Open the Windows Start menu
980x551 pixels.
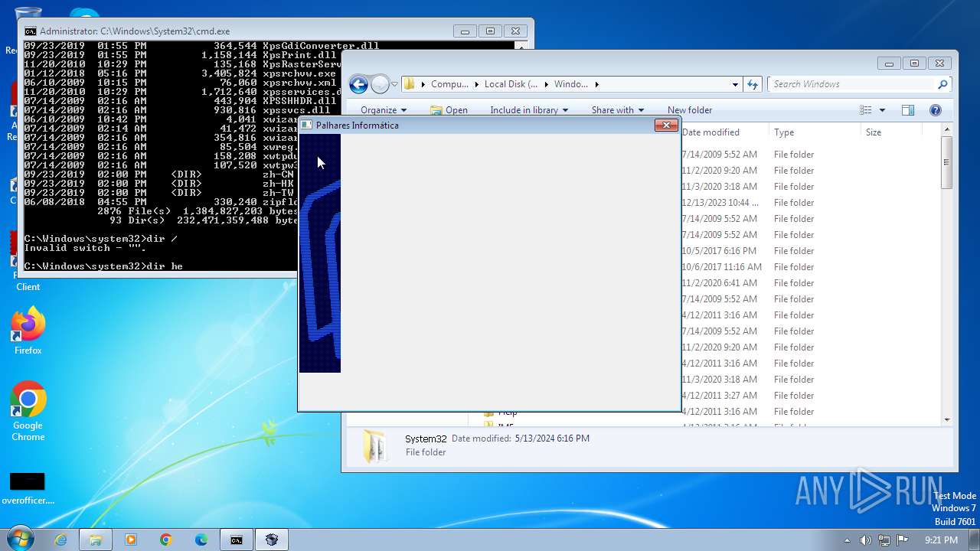tap(19, 540)
